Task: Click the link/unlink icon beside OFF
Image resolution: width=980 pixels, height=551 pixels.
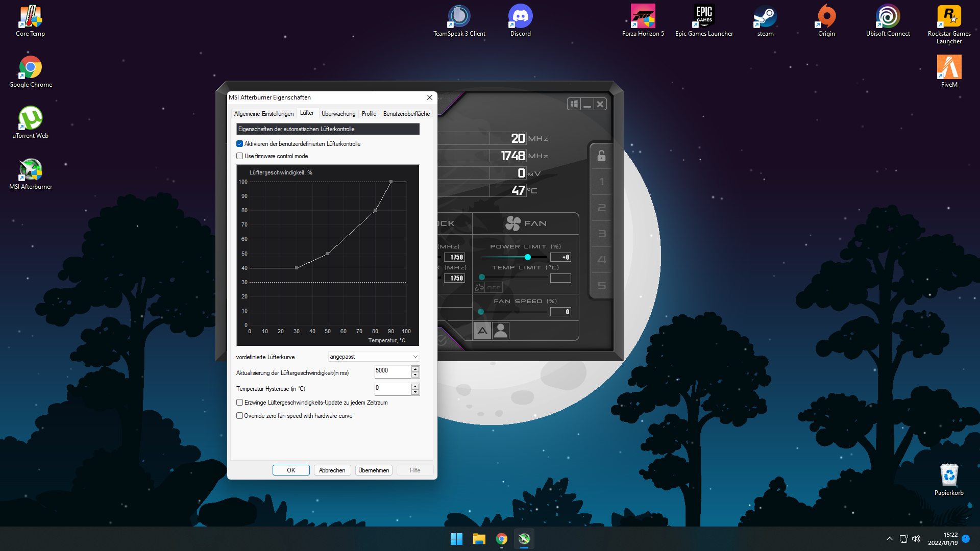Action: point(479,288)
